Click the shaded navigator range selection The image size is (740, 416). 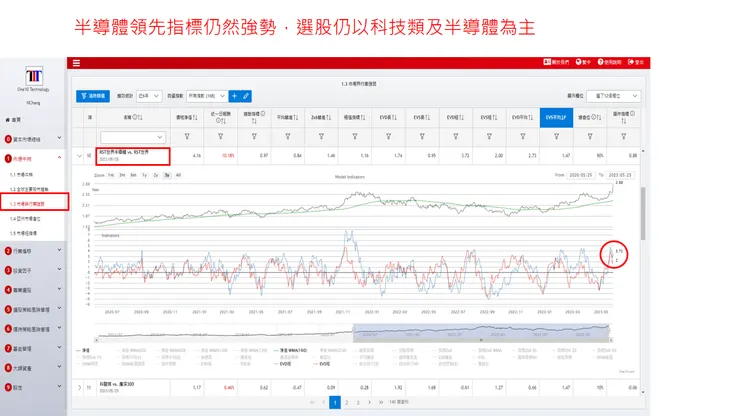pos(481,331)
